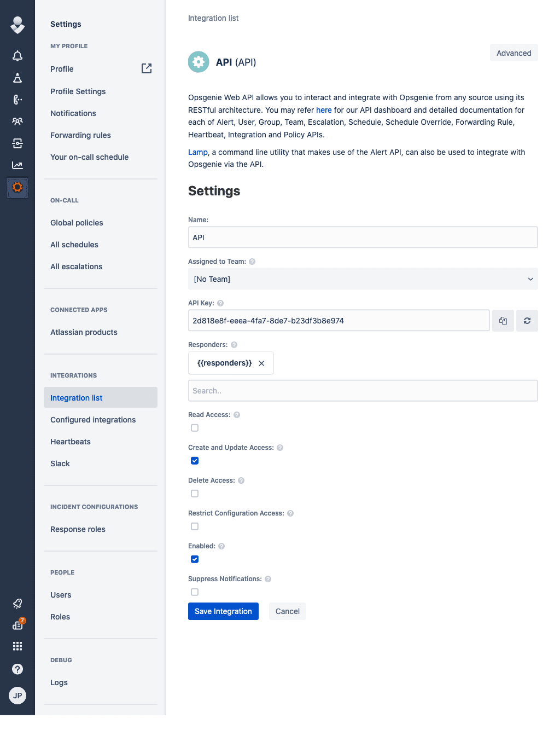
Task: Open the Atlassian app switcher grid
Action: click(17, 646)
